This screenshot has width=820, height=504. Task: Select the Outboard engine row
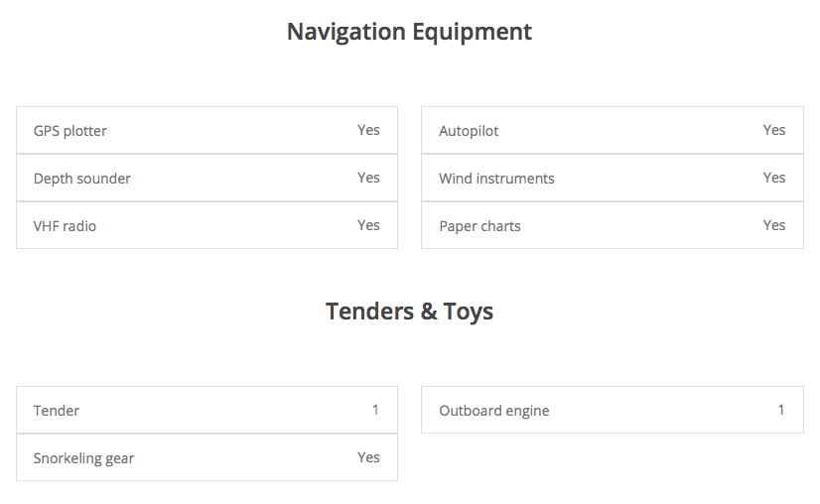613,410
